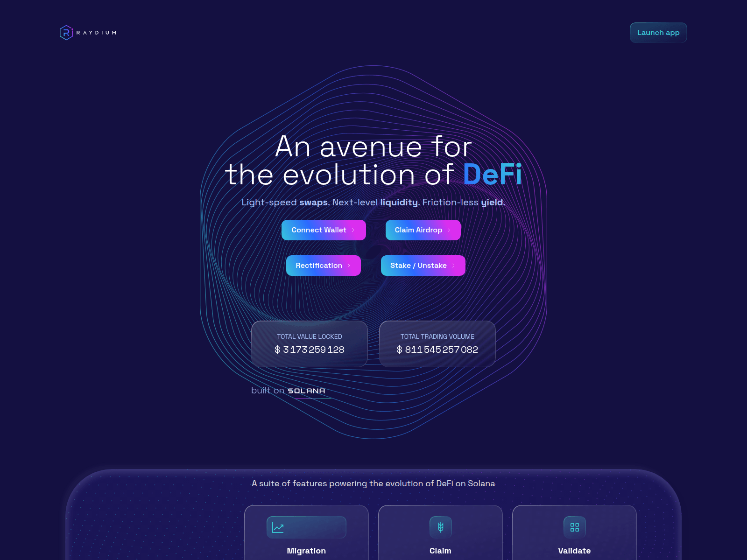This screenshot has height=560, width=747.
Task: Open the Claim feature card title
Action: point(440,551)
